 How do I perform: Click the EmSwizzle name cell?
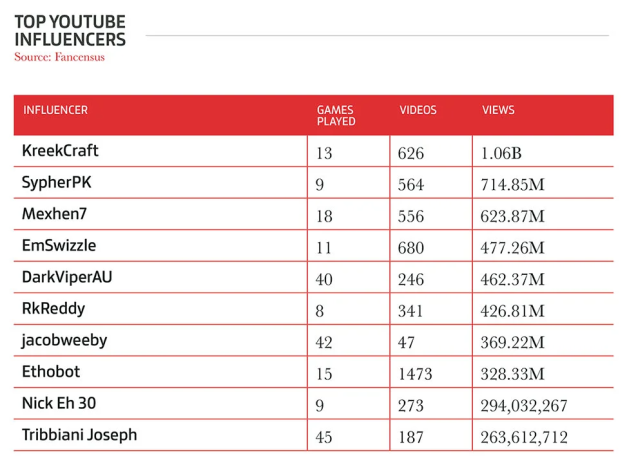tap(58, 246)
